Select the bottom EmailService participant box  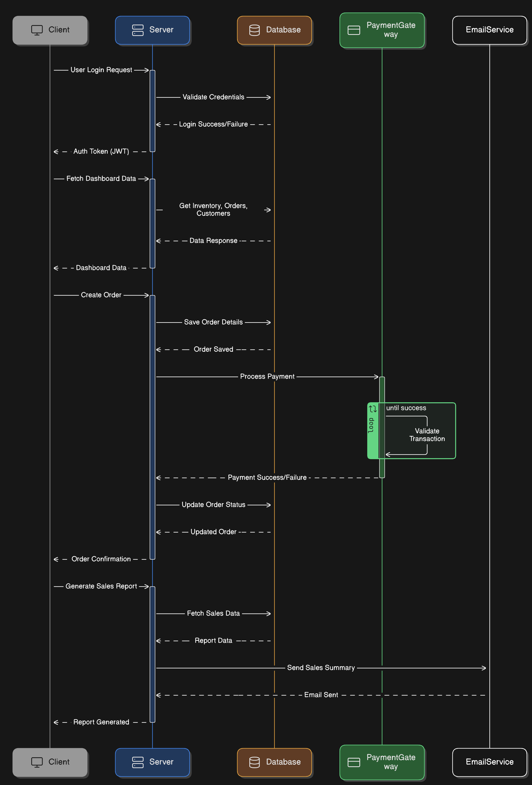coord(489,762)
